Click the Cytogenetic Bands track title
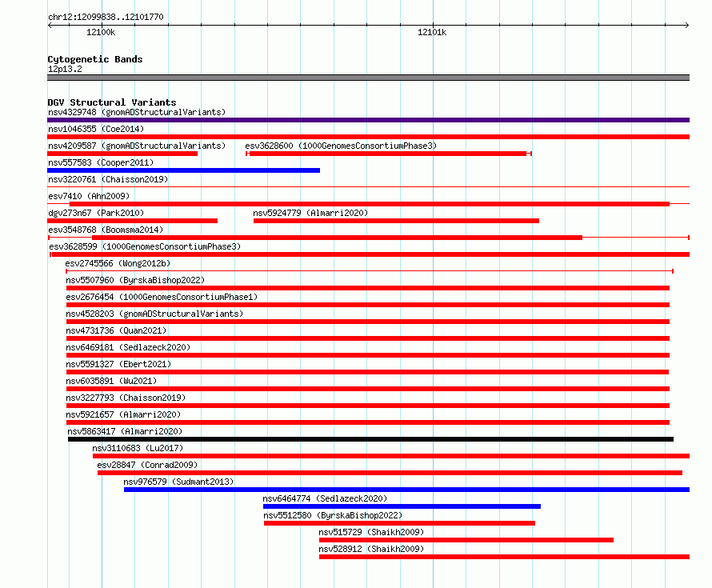Image resolution: width=712 pixels, height=588 pixels. [95, 59]
